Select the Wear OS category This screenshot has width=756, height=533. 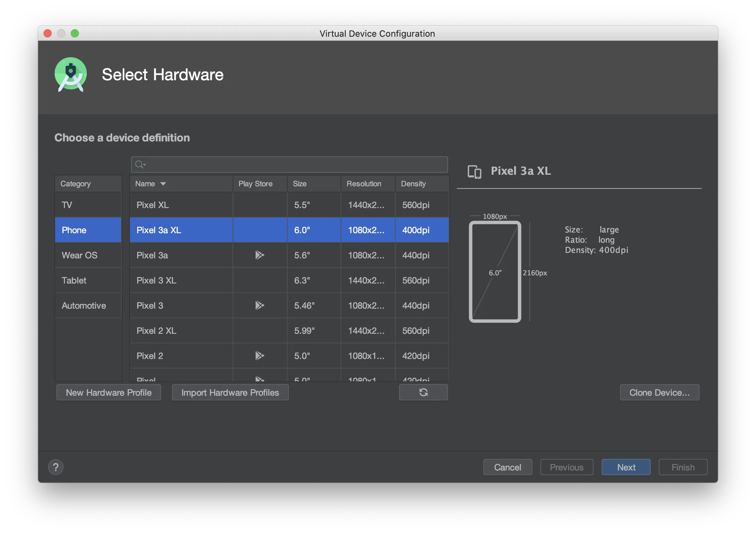[80, 255]
